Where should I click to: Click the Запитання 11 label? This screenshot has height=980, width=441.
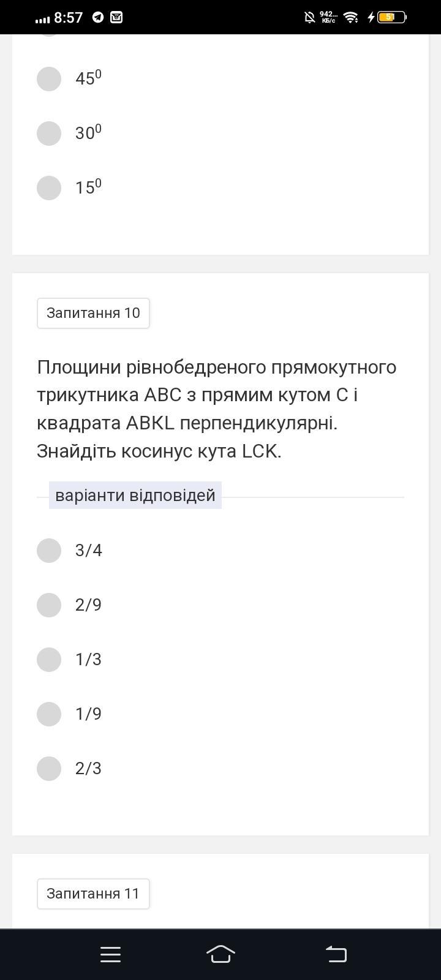tap(93, 894)
